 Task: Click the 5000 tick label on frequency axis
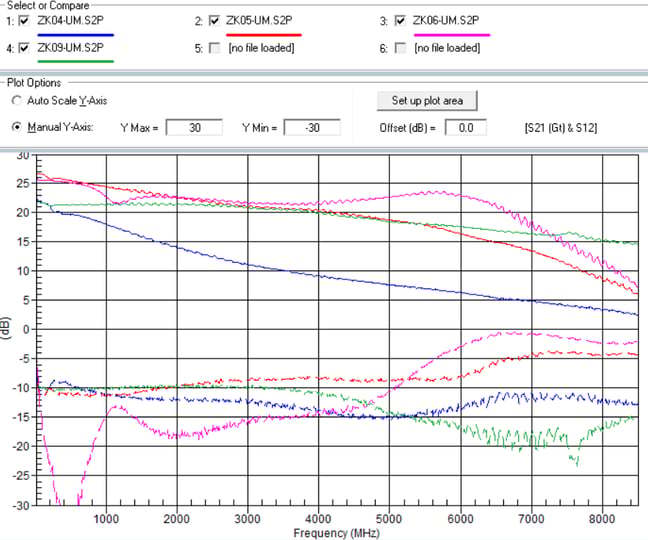[390, 520]
